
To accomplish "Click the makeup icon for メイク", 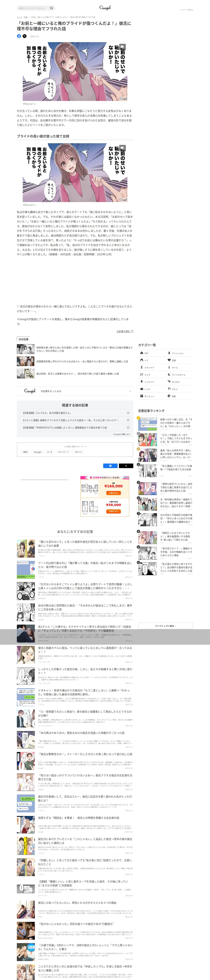I will pos(141,375).
